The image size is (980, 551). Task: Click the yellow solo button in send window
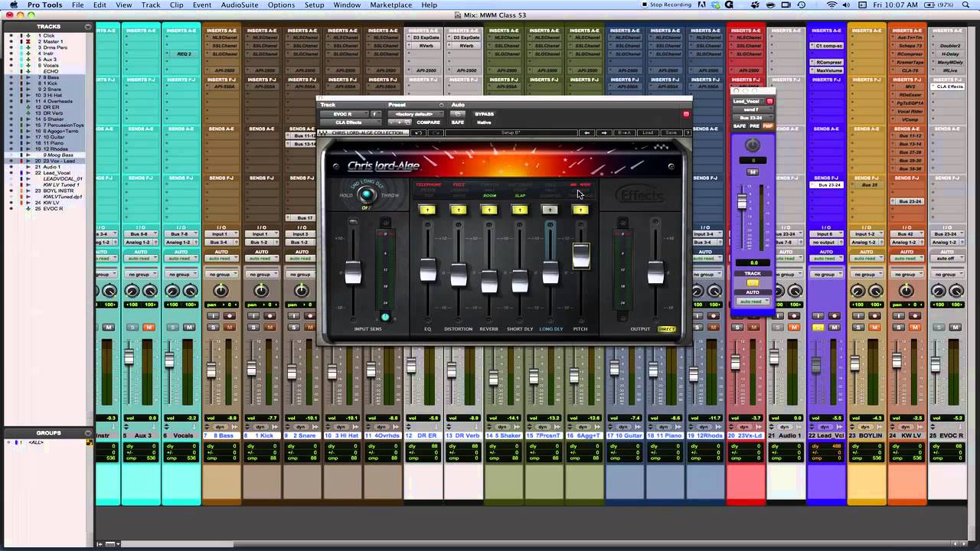pyautogui.click(x=753, y=282)
